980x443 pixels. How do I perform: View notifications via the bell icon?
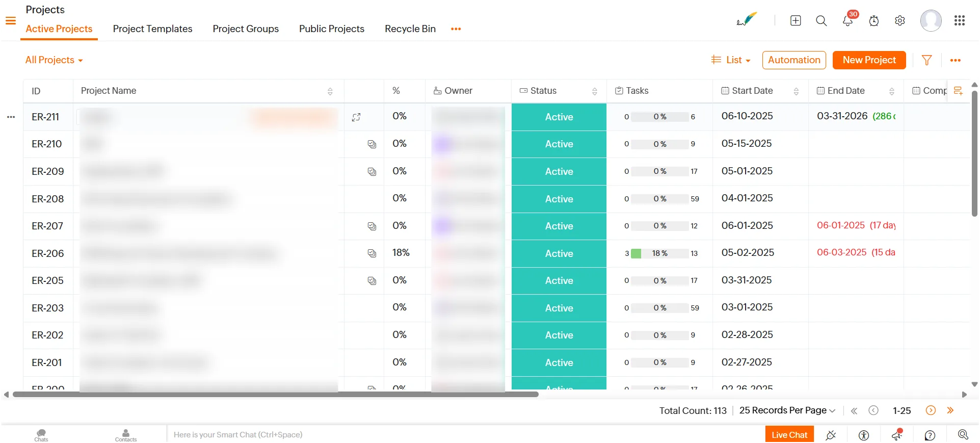tap(847, 20)
